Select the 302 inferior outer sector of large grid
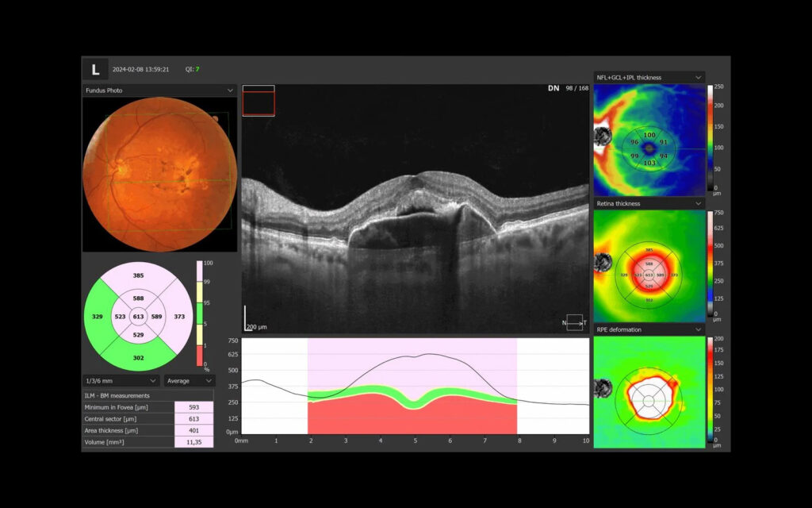The width and height of the screenshot is (812, 508). click(x=138, y=358)
